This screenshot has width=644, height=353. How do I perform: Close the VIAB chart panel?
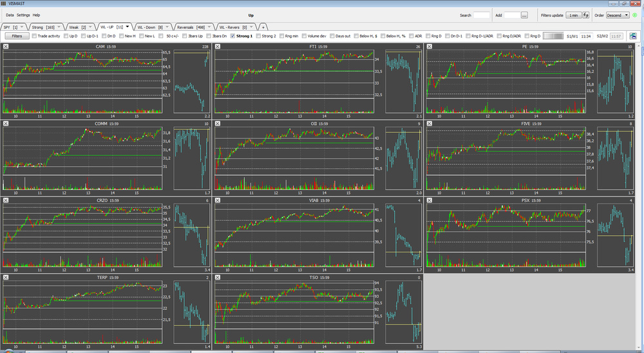coord(218,200)
